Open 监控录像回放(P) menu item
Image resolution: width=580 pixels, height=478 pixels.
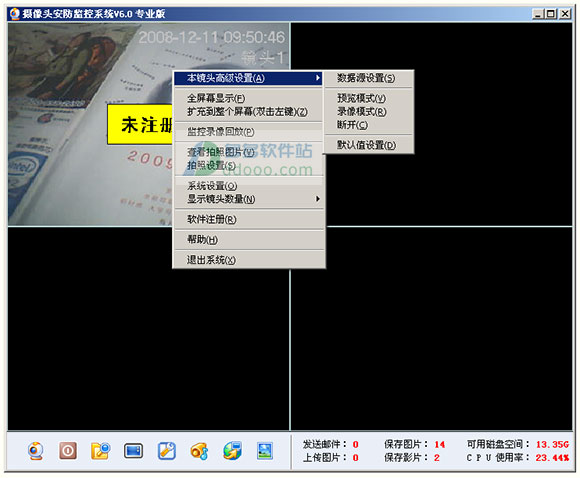click(x=249, y=132)
